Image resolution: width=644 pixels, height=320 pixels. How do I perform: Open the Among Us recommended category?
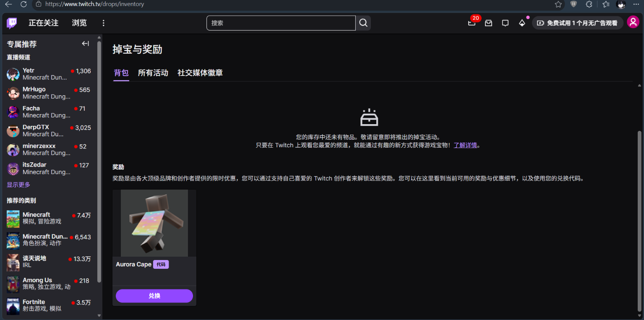[49, 284]
